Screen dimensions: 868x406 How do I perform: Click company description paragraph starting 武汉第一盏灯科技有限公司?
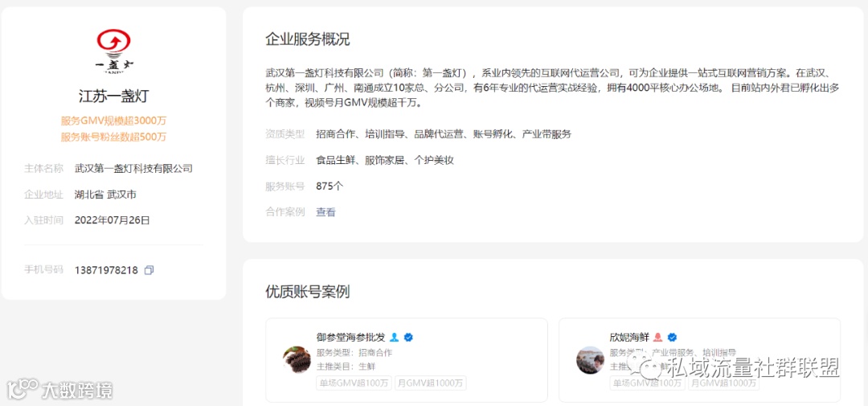tap(554, 88)
